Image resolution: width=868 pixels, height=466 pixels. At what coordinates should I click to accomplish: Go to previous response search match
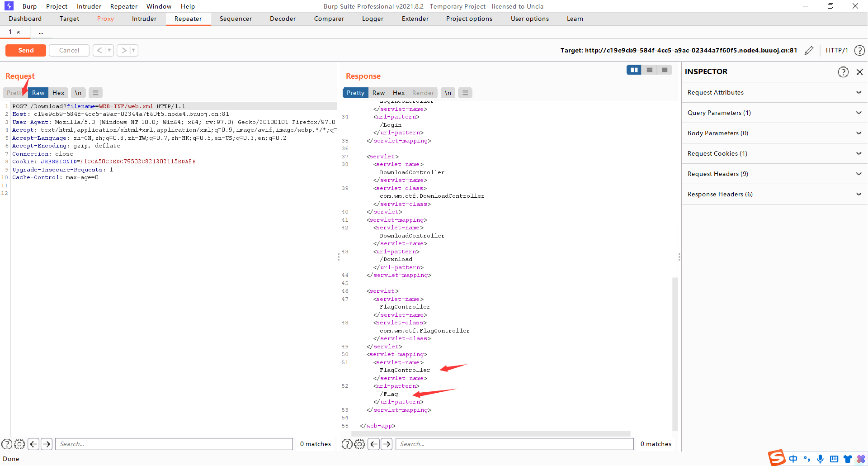pyautogui.click(x=374, y=444)
